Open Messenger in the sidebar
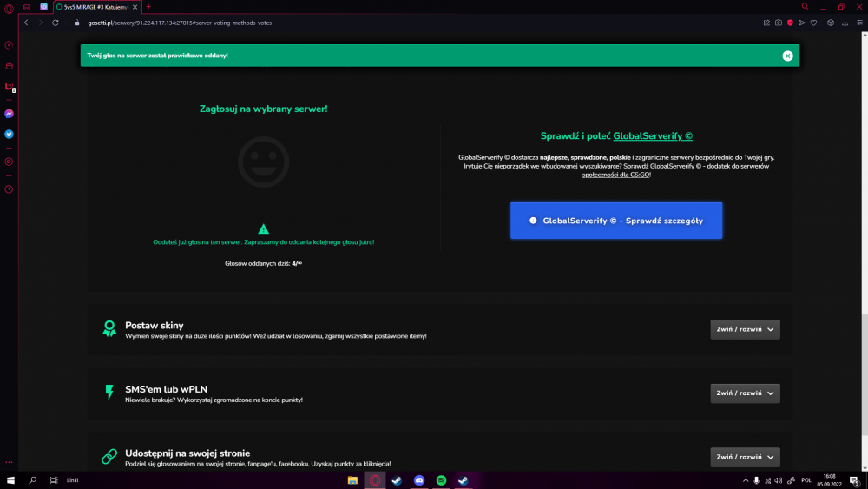The height and width of the screenshot is (489, 868). pyautogui.click(x=9, y=114)
